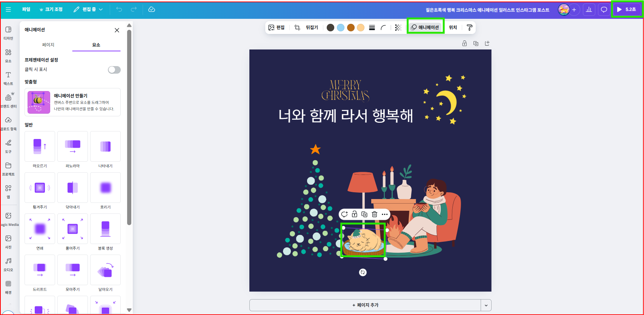This screenshot has width=644, height=315.
Task: Switch to the 페이지 tab
Action: tap(48, 45)
